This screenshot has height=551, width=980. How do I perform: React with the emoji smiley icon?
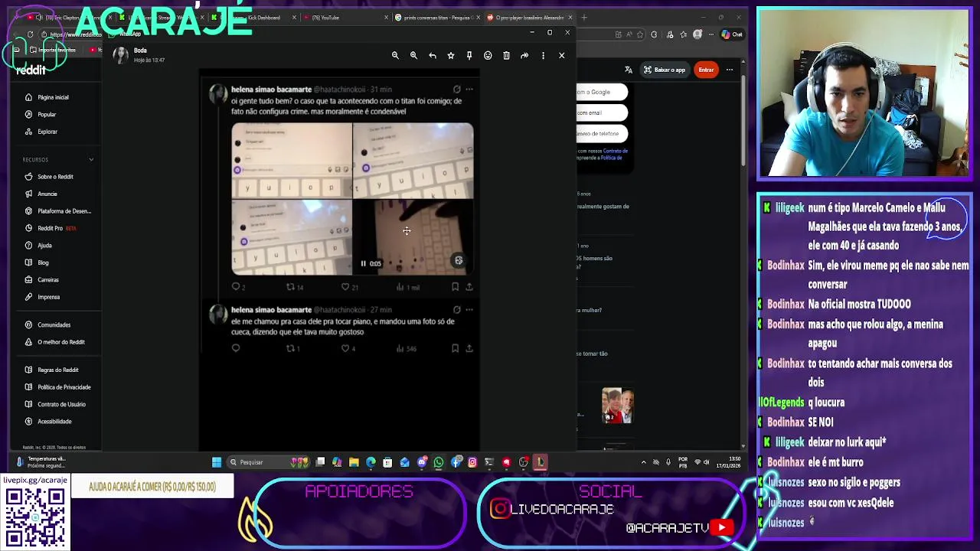click(488, 55)
